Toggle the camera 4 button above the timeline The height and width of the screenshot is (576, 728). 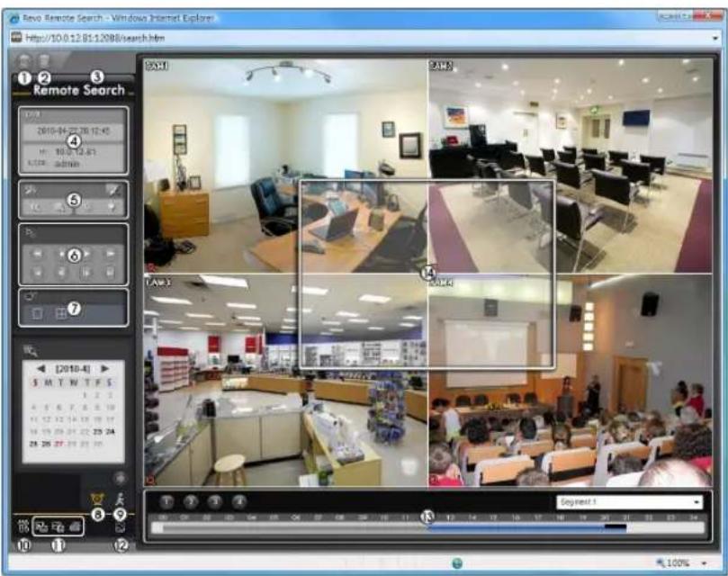238,501
